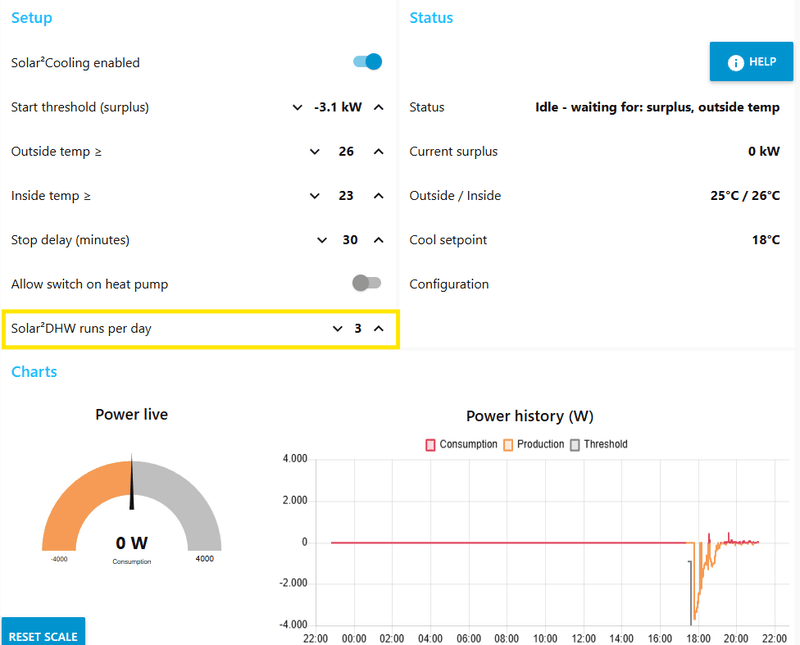Screen dimensions: 800x645
Task: Increase the Start threshold surplus value
Action: click(x=379, y=107)
